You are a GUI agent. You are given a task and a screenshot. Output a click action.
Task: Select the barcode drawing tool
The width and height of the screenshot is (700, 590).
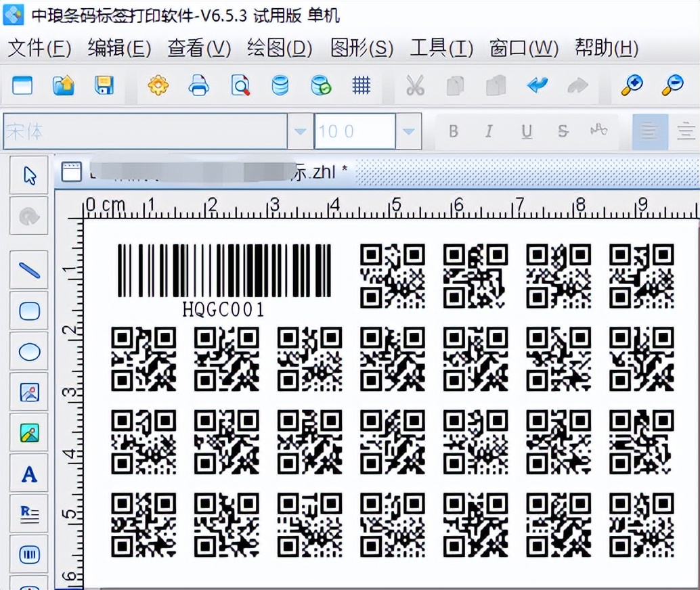[x=30, y=555]
